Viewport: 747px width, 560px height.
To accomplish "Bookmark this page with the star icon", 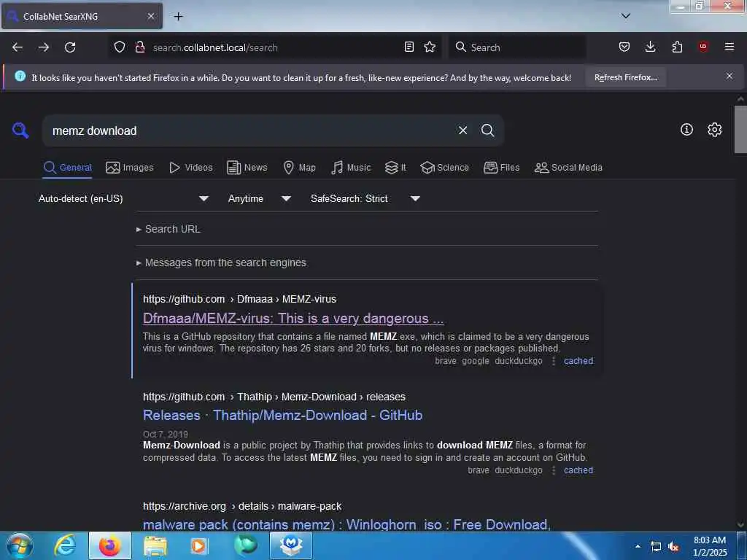I will point(430,47).
